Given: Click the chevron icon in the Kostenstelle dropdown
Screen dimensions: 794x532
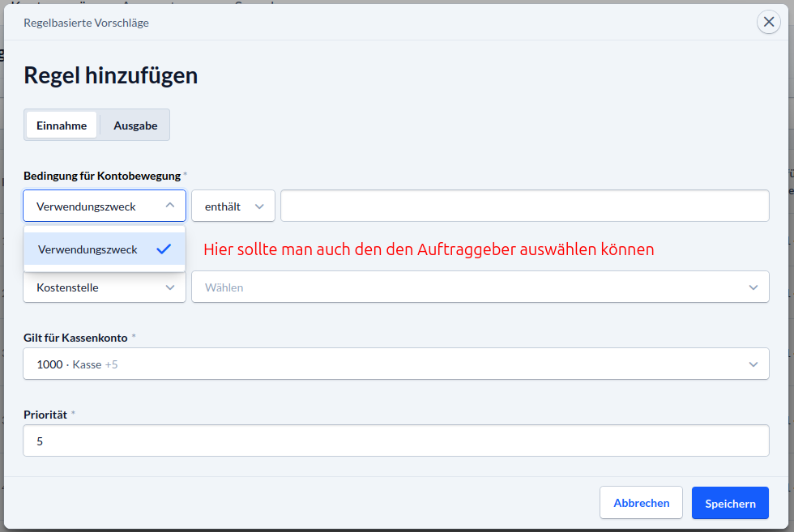Looking at the screenshot, I should (170, 287).
